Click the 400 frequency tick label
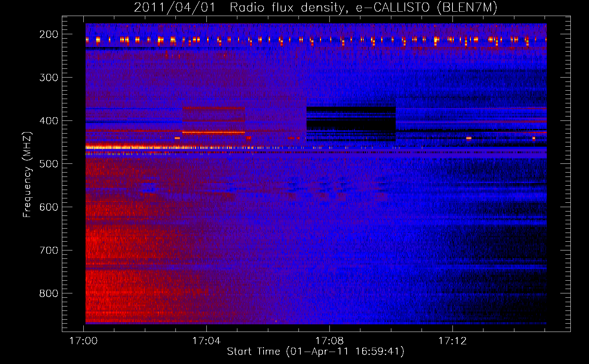Image resolution: width=589 pixels, height=364 pixels. [49, 121]
